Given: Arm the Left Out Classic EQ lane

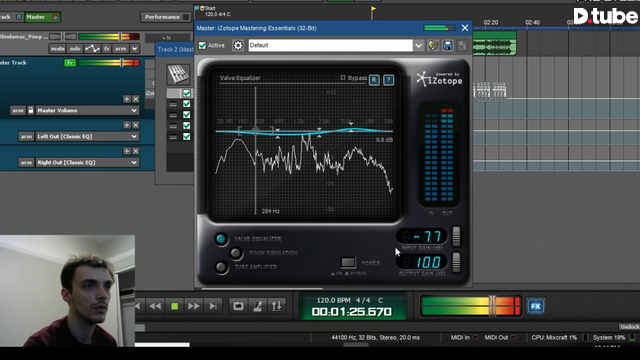Looking at the screenshot, I should 26,136.
